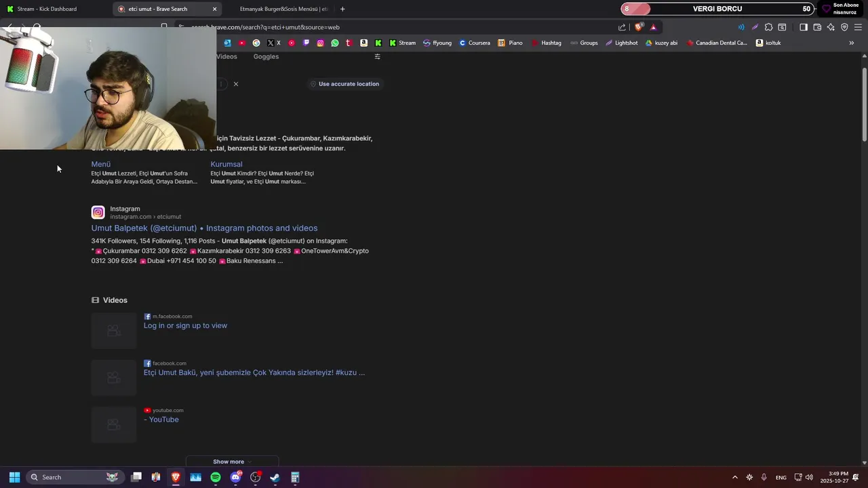Expand videos with Show more
Viewport: 868px width, 488px height.
[232, 462]
